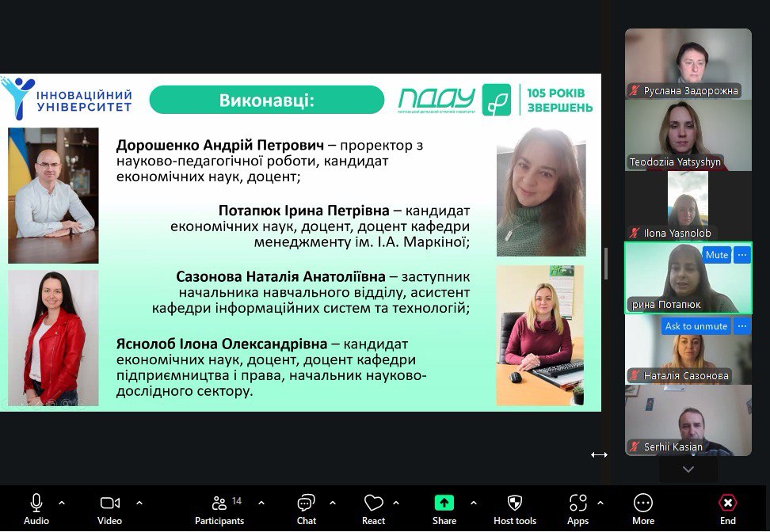Expand share options arrow next to Share
The height and width of the screenshot is (532, 770).
[474, 503]
